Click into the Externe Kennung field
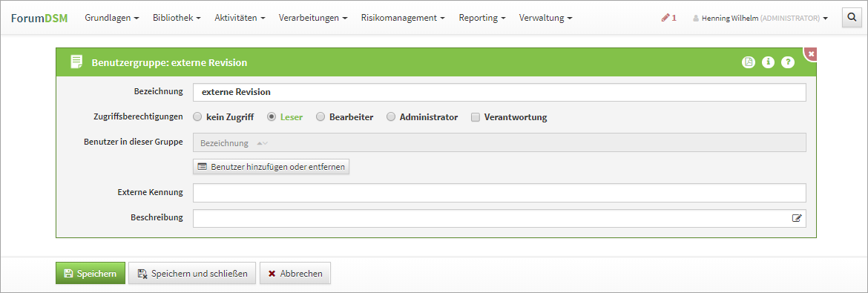Image resolution: width=868 pixels, height=293 pixels. coord(499,193)
